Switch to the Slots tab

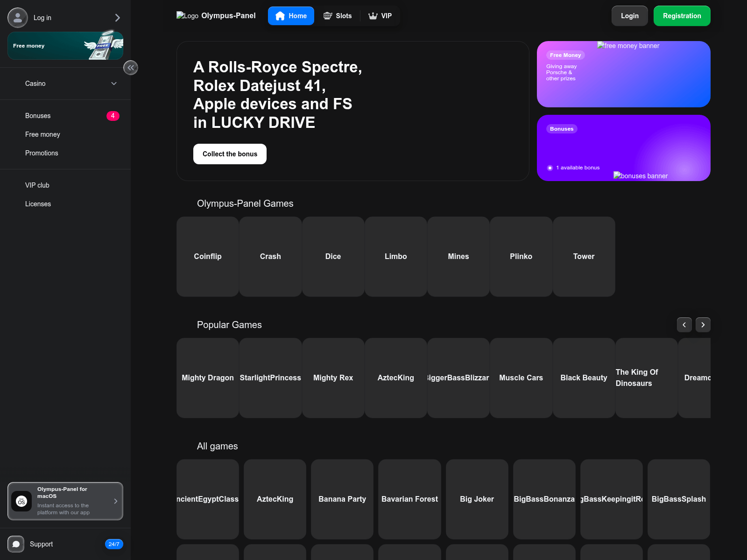pos(338,16)
